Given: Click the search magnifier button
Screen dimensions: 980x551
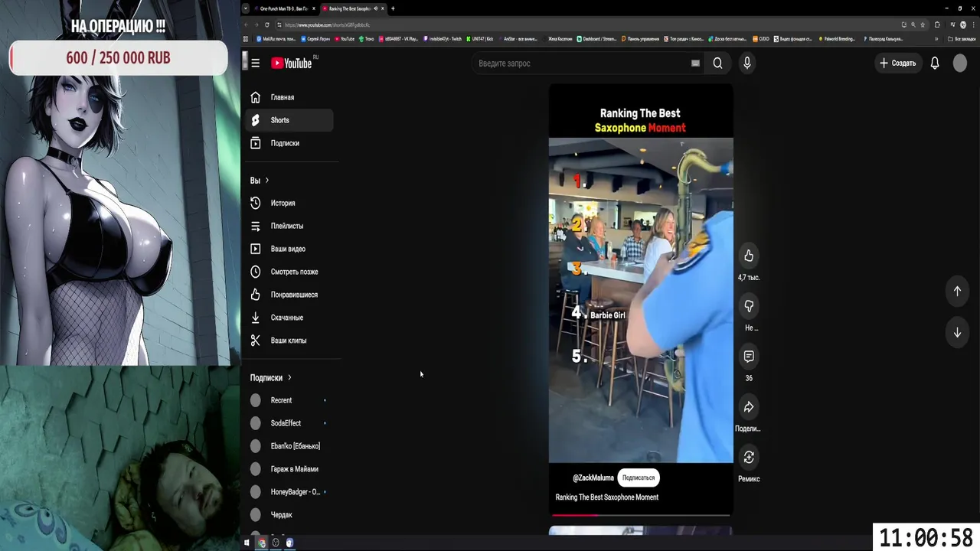Looking at the screenshot, I should pos(717,64).
